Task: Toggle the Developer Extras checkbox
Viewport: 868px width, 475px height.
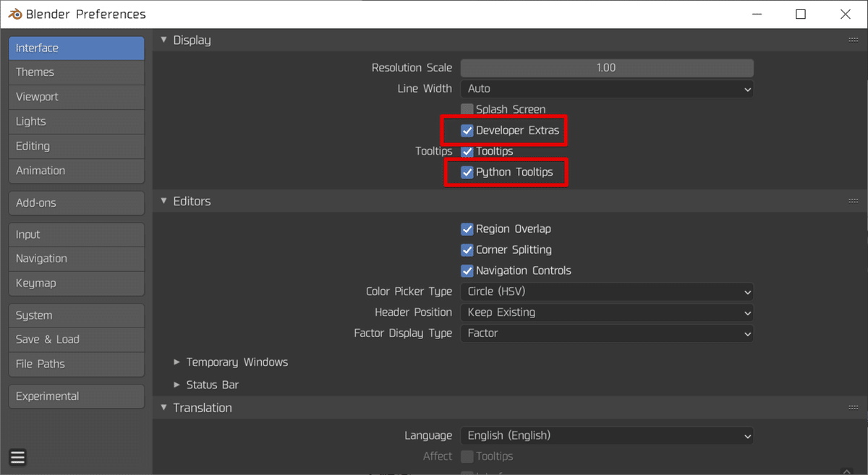Action: pyautogui.click(x=467, y=130)
